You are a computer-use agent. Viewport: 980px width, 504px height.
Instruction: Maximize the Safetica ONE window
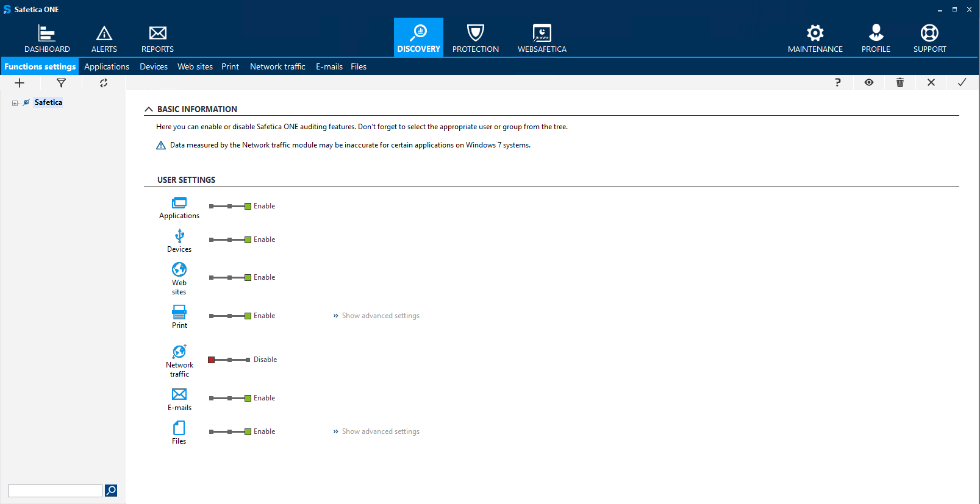click(954, 9)
